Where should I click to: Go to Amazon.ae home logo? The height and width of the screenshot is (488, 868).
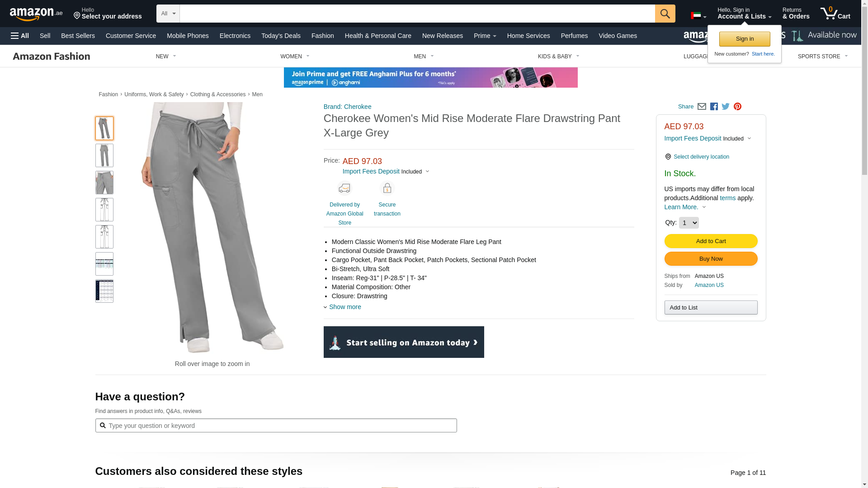pyautogui.click(x=36, y=14)
